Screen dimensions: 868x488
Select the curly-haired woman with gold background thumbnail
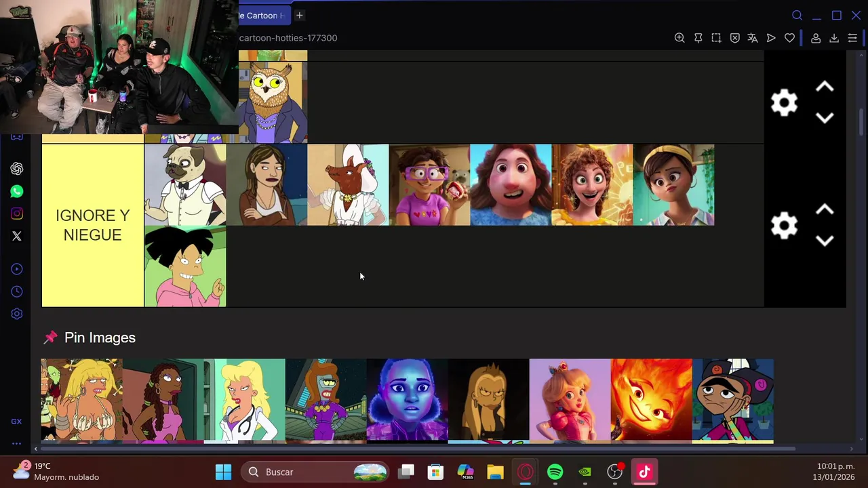tap(592, 184)
